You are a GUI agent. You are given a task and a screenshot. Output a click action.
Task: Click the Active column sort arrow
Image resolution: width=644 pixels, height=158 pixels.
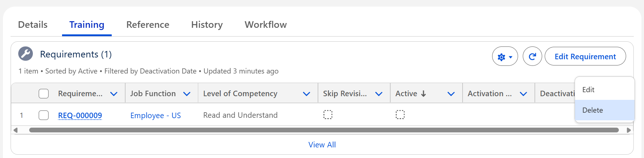click(x=423, y=94)
